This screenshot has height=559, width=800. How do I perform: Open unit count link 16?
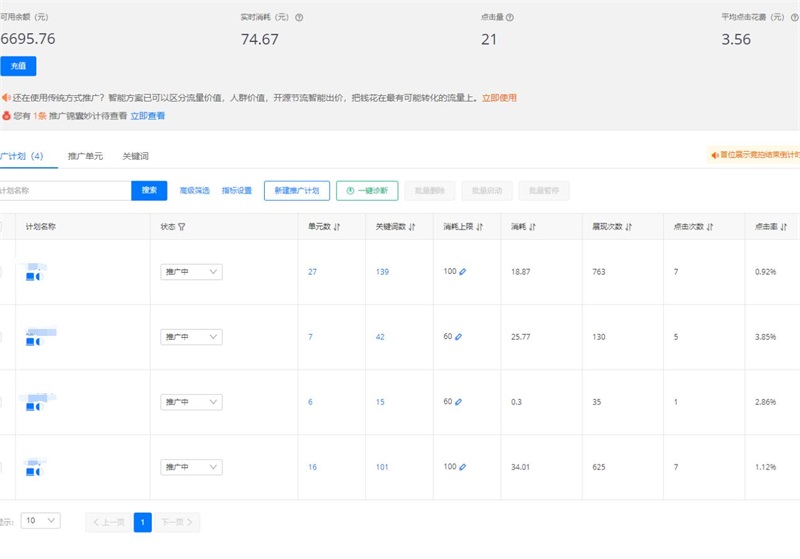[x=312, y=467]
